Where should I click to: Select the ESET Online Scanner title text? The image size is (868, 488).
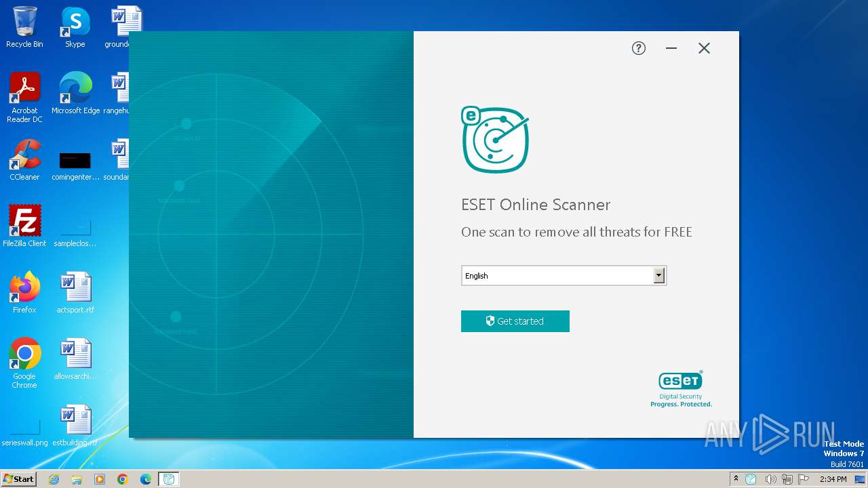point(536,205)
